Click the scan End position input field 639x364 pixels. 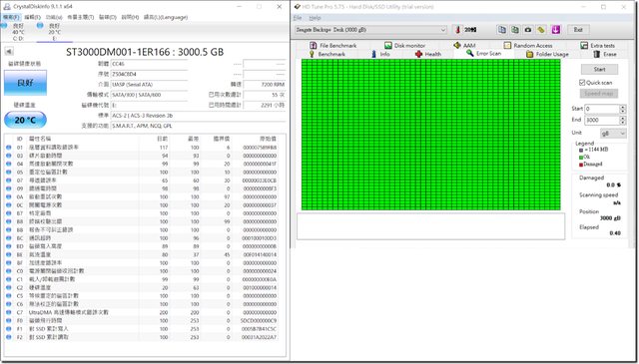602,120
